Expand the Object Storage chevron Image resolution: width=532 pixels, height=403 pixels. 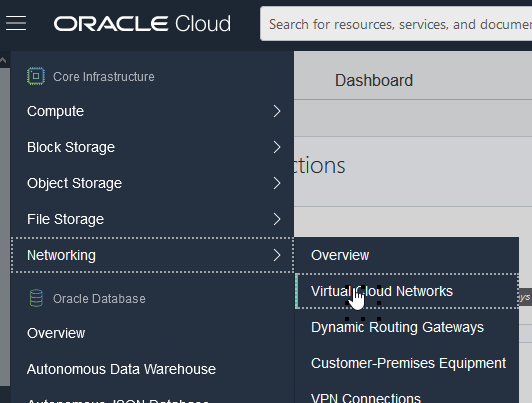coord(277,183)
